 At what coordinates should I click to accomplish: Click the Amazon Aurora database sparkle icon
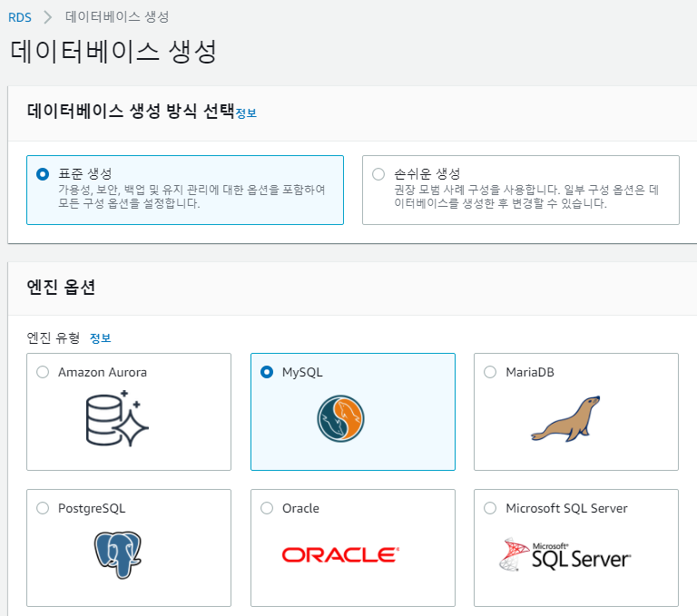117,418
